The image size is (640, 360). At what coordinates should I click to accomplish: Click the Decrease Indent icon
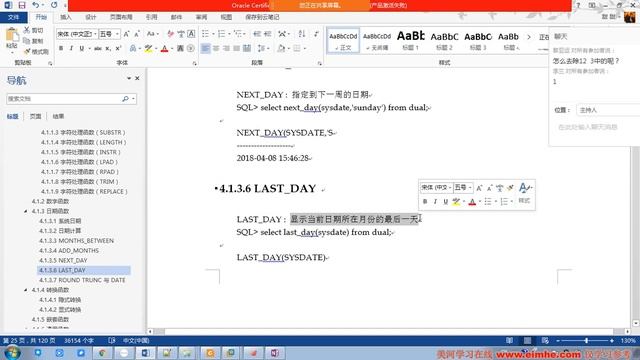[x=257, y=34]
